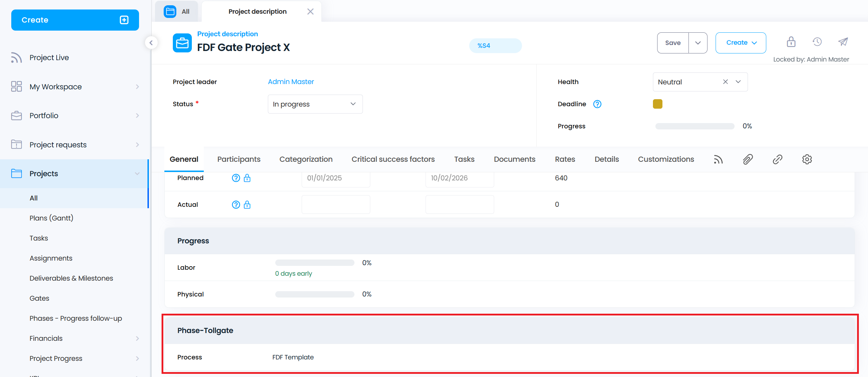Open the feed icon tab

pyautogui.click(x=718, y=159)
